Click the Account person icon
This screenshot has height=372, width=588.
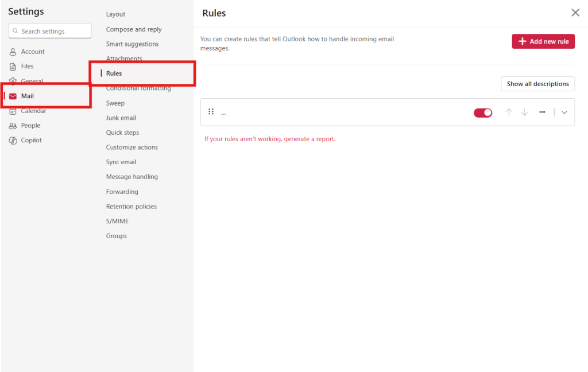pos(13,52)
